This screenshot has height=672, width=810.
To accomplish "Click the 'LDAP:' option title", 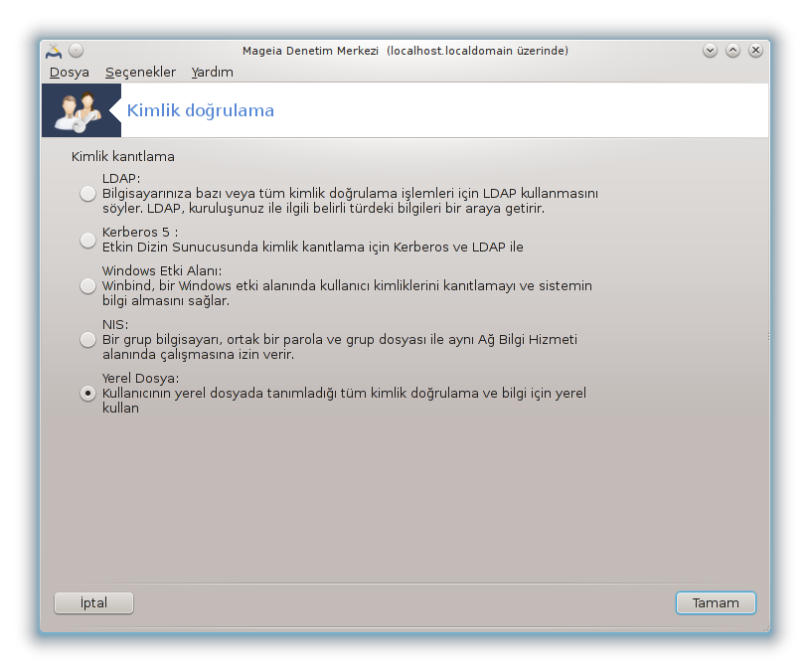I will [x=121, y=178].
